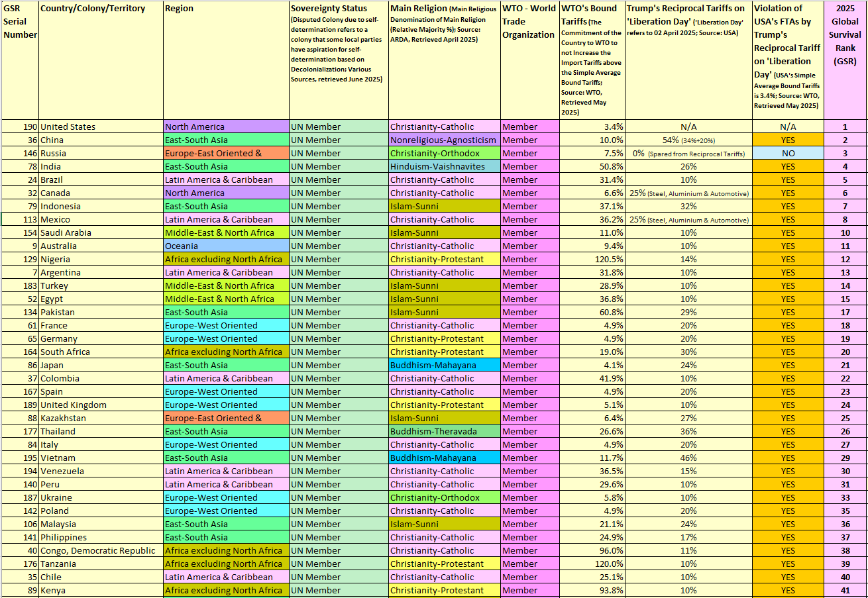This screenshot has height=598, width=868.
Task: Select the 'Region' column header cell
Action: click(x=226, y=61)
